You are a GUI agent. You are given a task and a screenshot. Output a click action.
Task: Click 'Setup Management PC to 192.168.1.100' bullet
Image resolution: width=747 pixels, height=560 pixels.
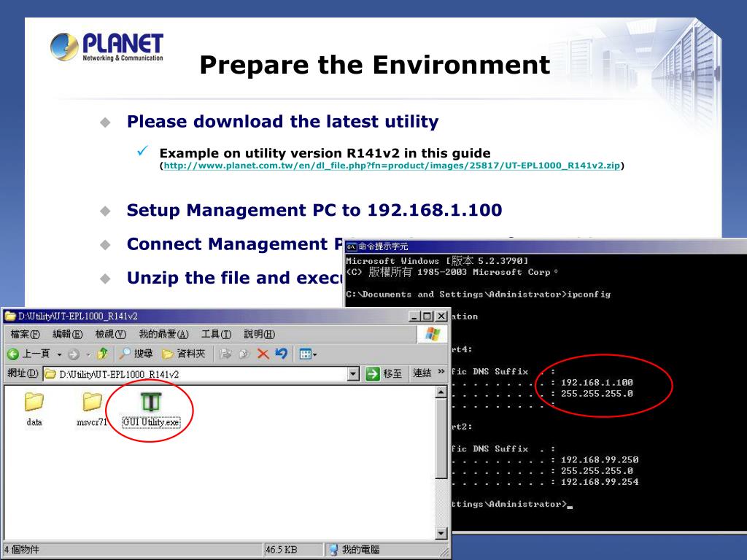pyautogui.click(x=314, y=210)
